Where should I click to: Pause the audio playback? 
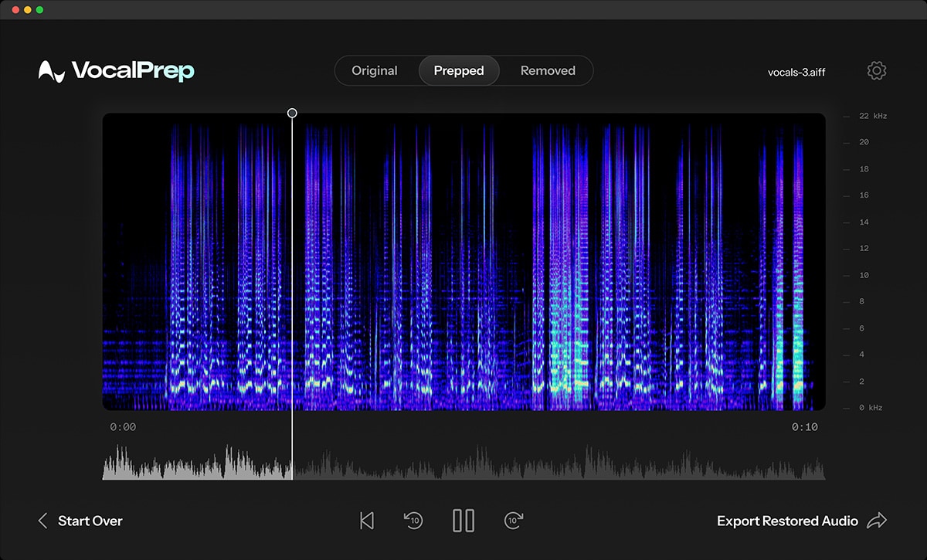coord(463,521)
